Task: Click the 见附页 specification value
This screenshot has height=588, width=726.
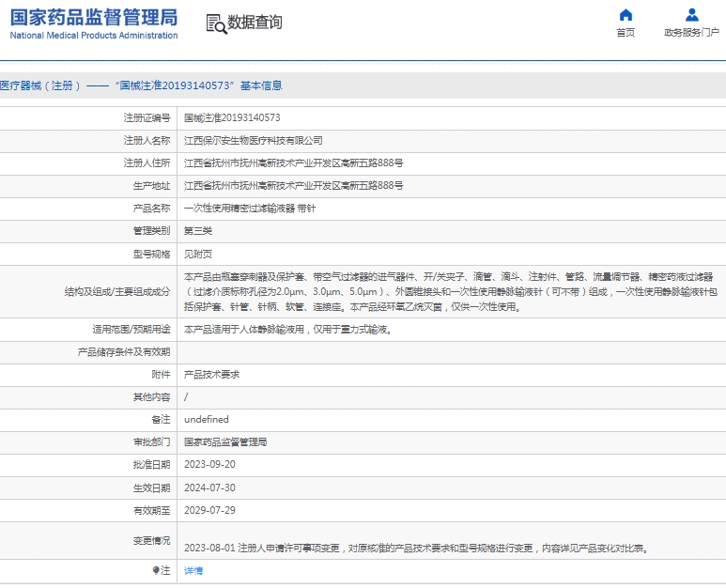Action: click(198, 255)
